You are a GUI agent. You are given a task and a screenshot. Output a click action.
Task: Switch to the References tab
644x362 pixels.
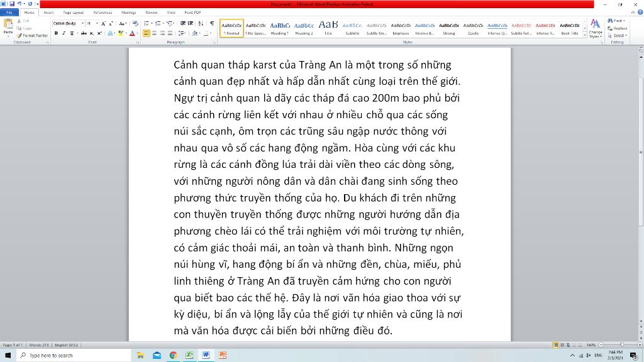click(x=103, y=13)
